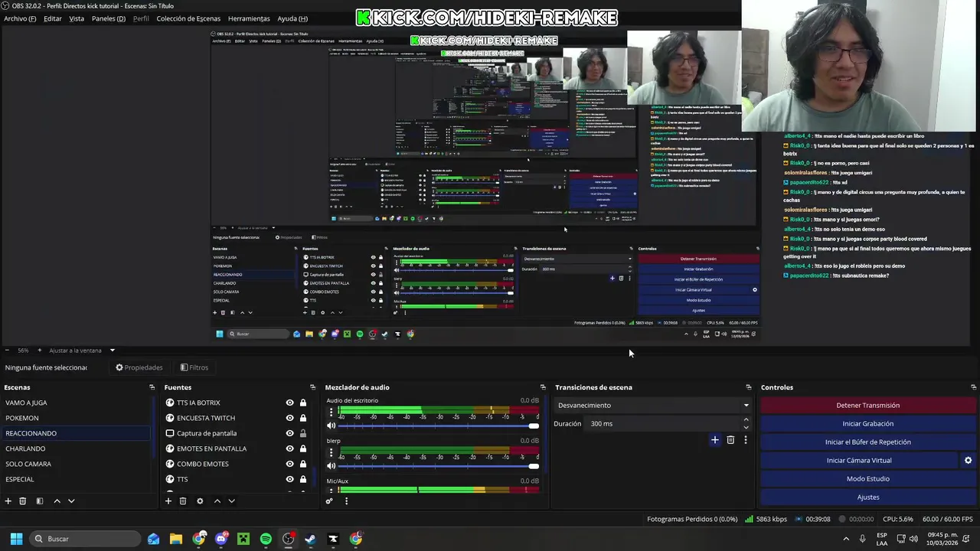Start the replay buffer (Búfer de Repetición)
The image size is (980, 551).
(867, 442)
